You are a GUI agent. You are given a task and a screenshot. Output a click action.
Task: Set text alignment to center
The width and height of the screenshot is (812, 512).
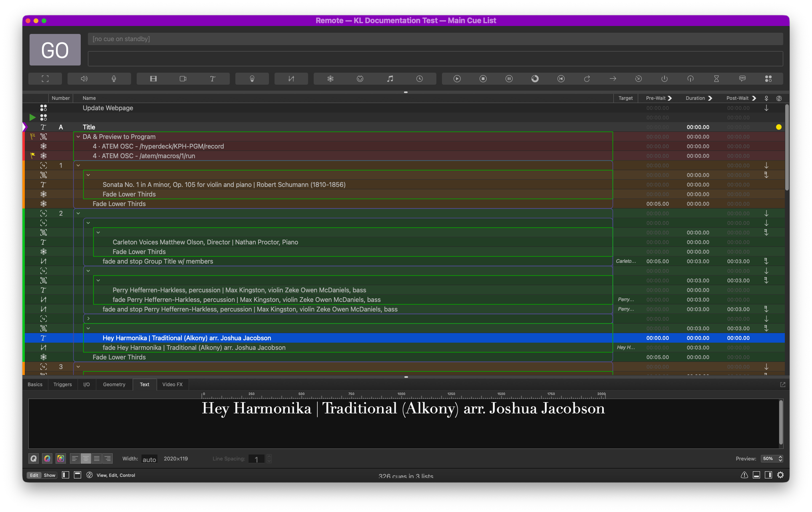pyautogui.click(x=86, y=458)
